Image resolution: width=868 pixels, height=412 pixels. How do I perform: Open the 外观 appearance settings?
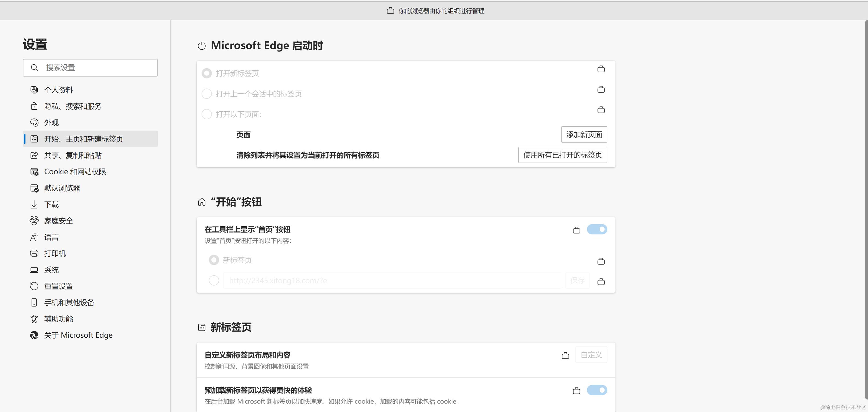(51, 123)
